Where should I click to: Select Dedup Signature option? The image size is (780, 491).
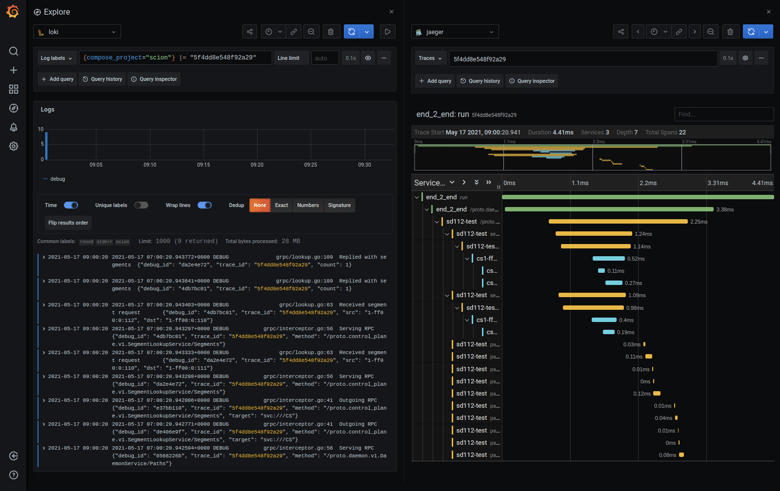pyautogui.click(x=339, y=205)
